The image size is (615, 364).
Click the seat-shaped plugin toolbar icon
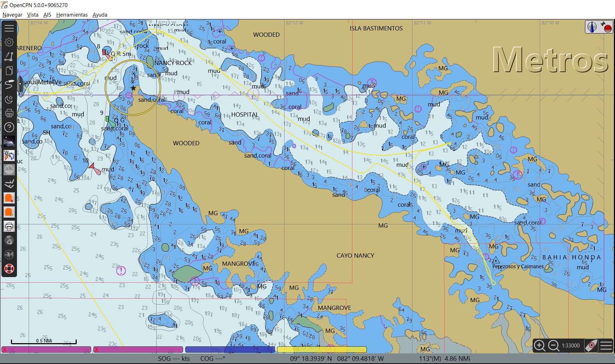pyautogui.click(x=9, y=184)
